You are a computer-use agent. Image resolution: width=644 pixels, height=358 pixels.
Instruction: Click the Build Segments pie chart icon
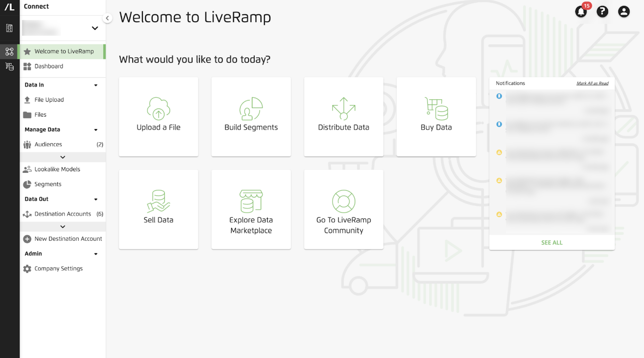click(x=251, y=108)
